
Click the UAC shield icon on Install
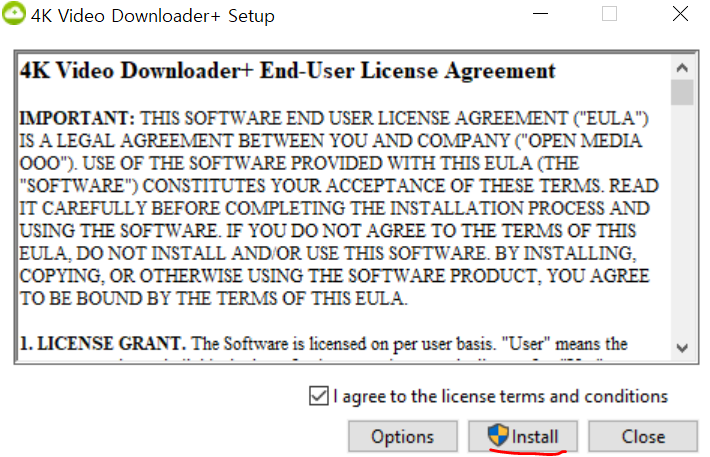498,435
